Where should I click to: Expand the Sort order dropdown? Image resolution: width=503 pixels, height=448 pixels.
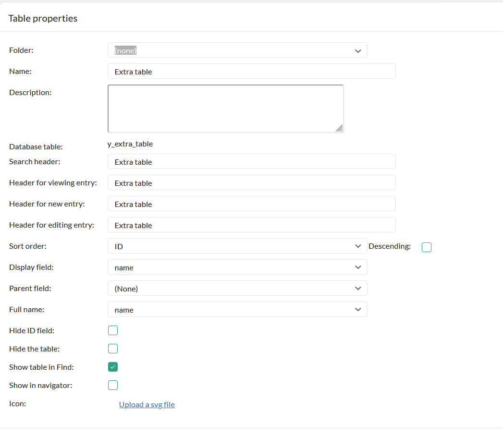237,246
